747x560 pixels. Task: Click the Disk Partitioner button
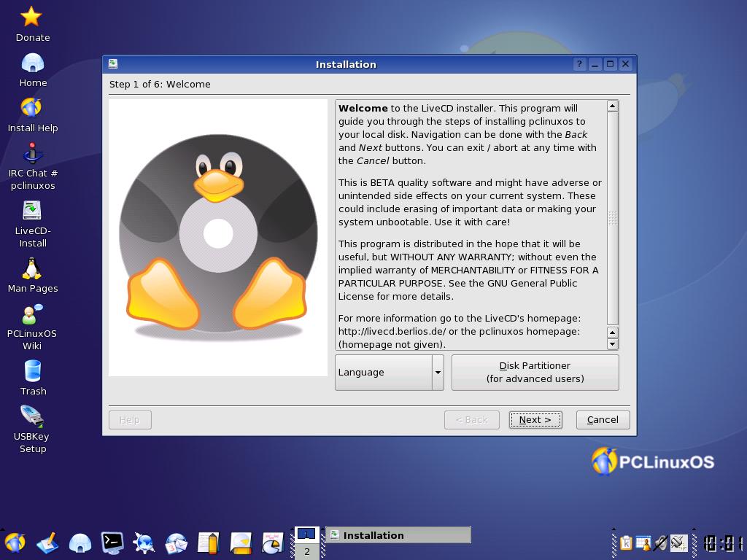[535, 373]
